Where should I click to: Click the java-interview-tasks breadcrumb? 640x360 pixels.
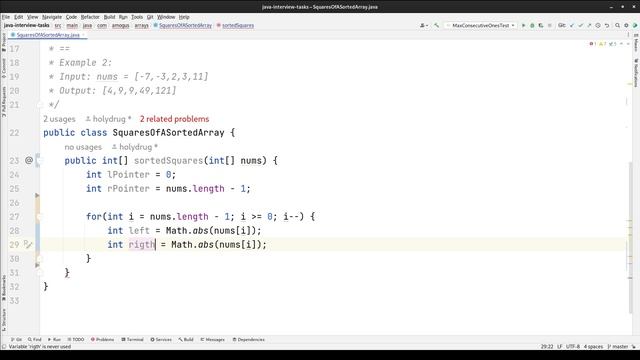pyautogui.click(x=27, y=25)
